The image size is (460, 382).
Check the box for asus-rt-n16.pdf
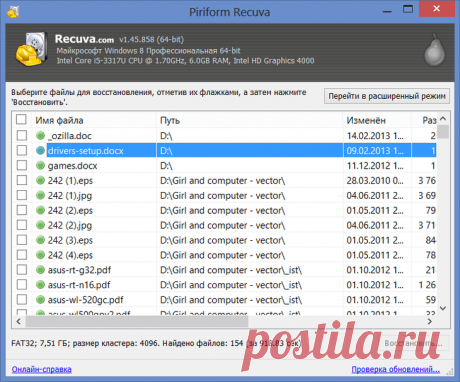coord(22,285)
